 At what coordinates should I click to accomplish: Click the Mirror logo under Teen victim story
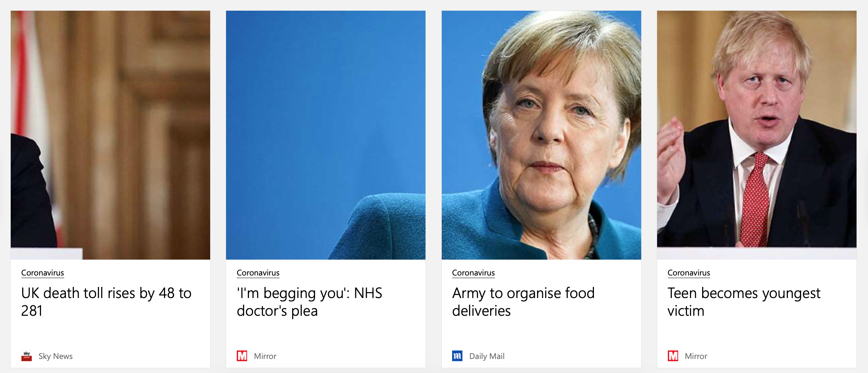673,356
